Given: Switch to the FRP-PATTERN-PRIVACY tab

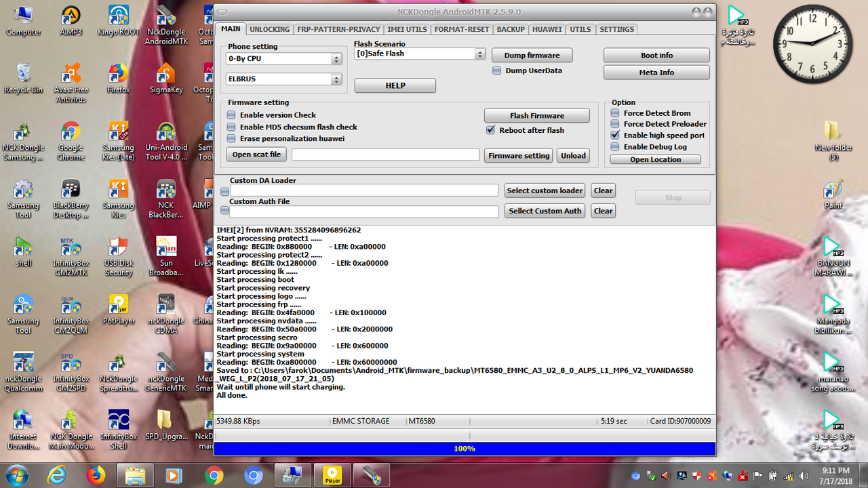Looking at the screenshot, I should click(338, 30).
